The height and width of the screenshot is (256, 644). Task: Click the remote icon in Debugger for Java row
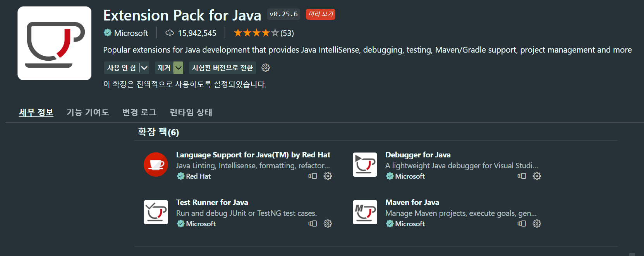coord(522,176)
